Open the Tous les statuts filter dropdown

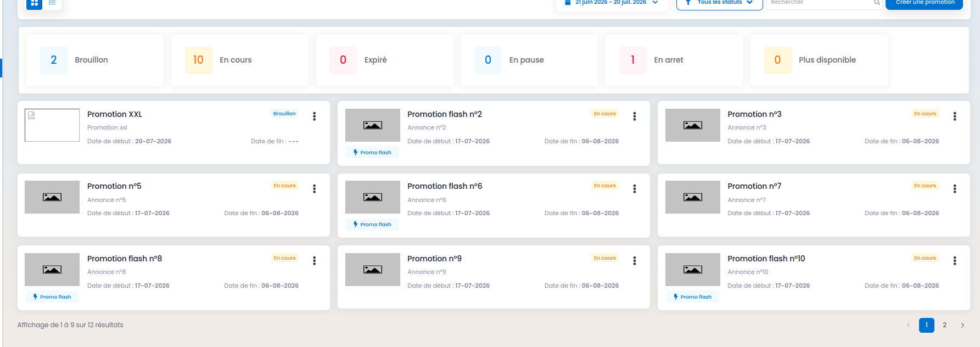tap(719, 3)
